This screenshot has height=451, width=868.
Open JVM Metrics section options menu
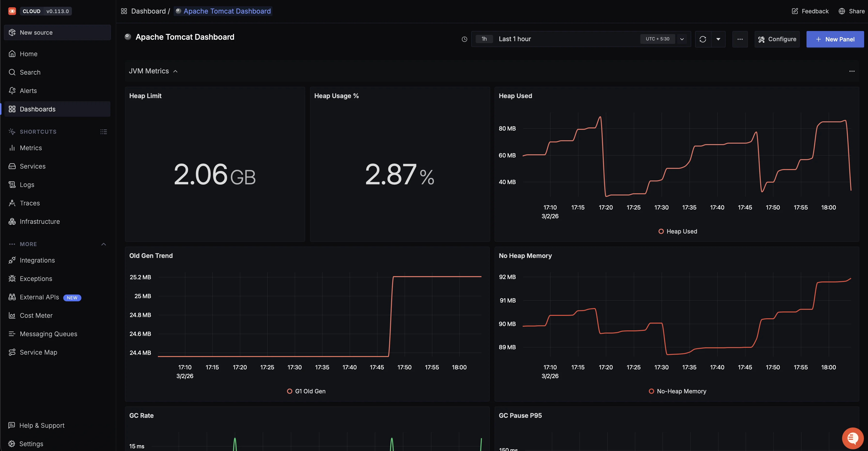point(852,71)
